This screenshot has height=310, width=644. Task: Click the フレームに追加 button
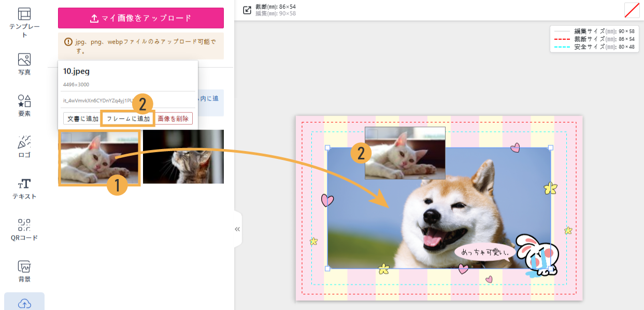(128, 119)
